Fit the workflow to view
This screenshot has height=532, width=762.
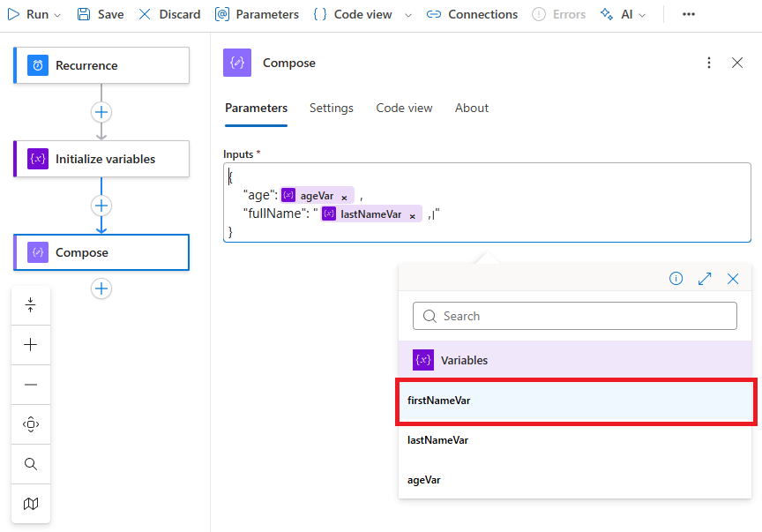click(31, 424)
